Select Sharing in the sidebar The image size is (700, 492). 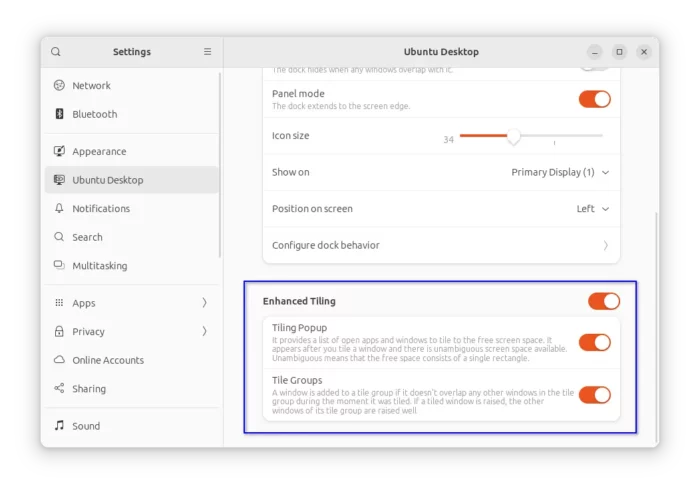pos(132,388)
